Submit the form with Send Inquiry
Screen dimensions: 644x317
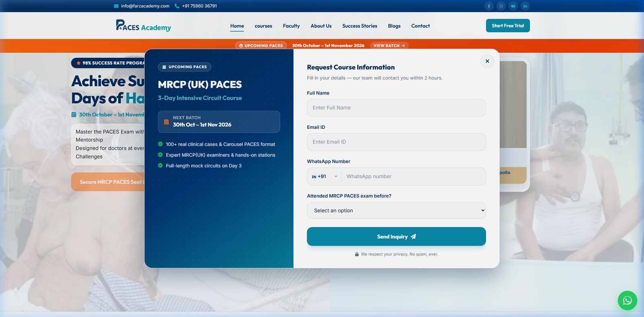(x=396, y=237)
